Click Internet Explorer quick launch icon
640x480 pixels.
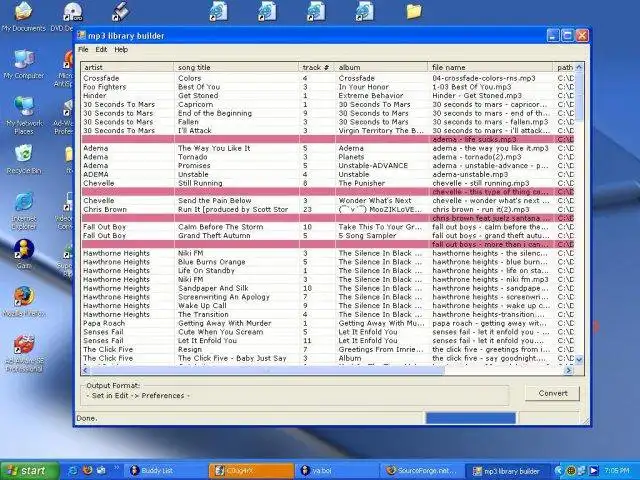[x=73, y=471]
